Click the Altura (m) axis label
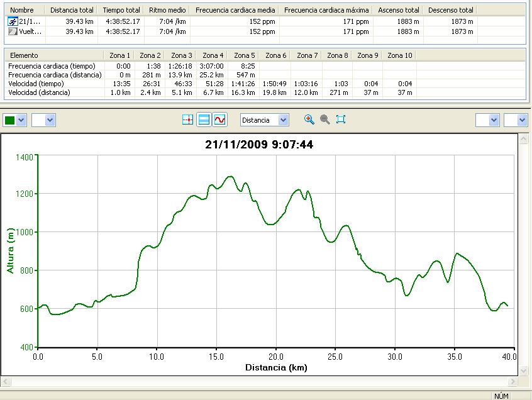This screenshot has height=400, width=532. (10, 250)
